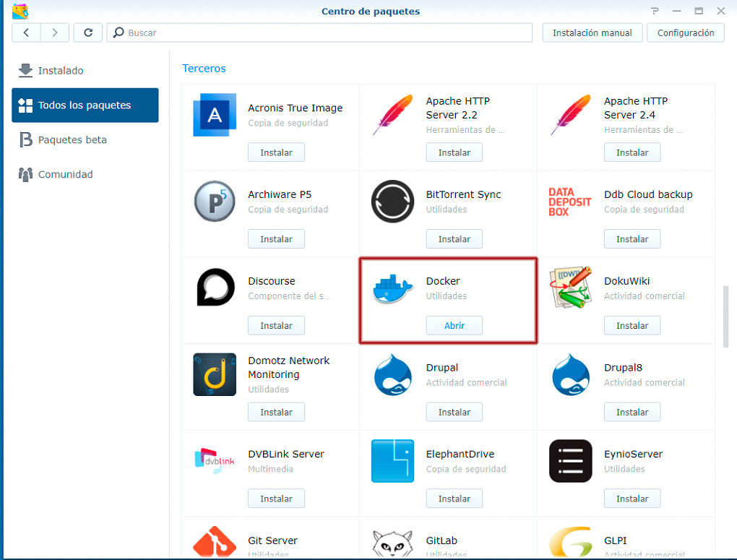Install Archiware P5
The image size is (737, 560).
click(x=276, y=239)
